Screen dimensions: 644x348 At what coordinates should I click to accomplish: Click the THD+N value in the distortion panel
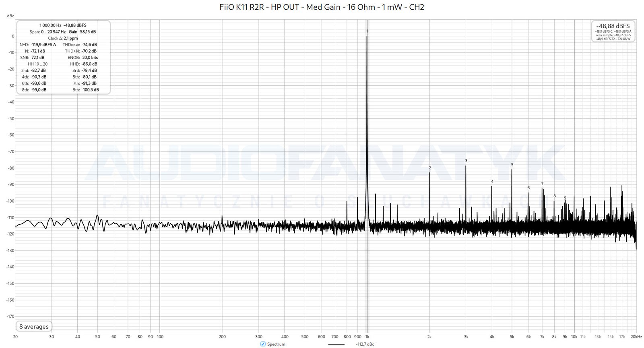(x=89, y=51)
